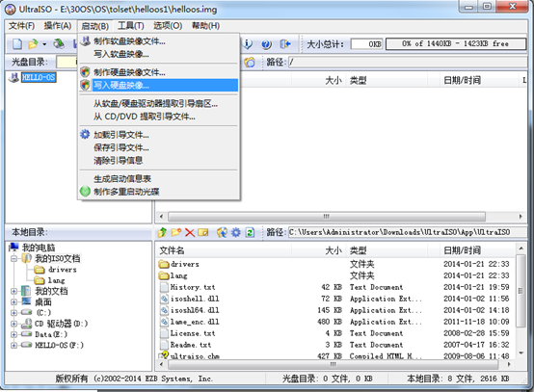534x392 pixels.
Task: Select the drivers folder in file list
Action: click(x=184, y=265)
